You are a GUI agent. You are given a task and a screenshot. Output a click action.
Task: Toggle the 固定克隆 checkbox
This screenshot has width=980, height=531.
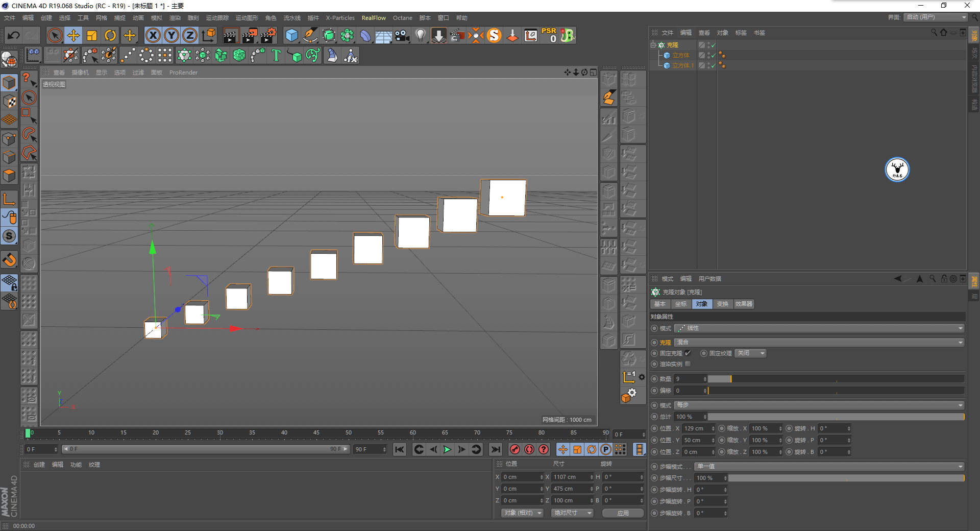[x=688, y=353]
